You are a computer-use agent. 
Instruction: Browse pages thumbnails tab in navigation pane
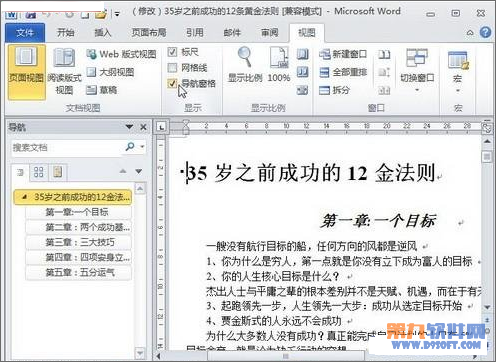click(x=39, y=172)
